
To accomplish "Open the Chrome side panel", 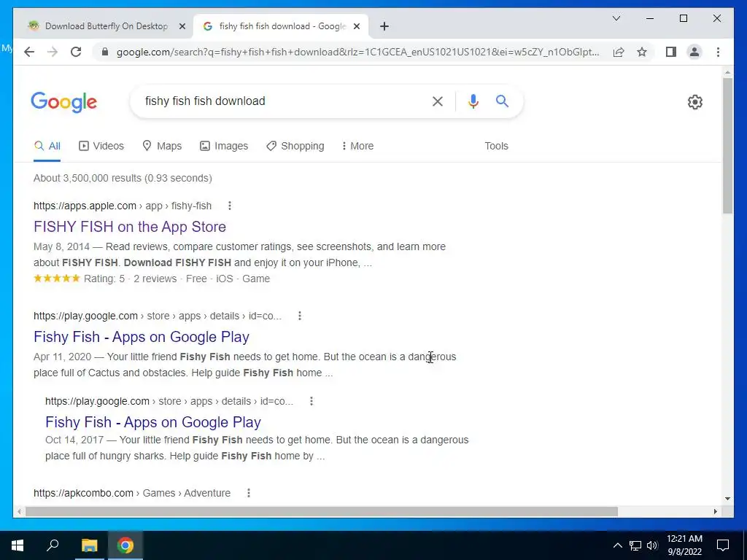I will [x=671, y=52].
